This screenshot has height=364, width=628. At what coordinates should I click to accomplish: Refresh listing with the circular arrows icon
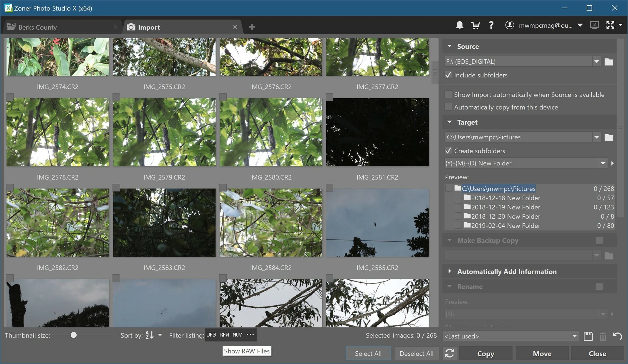(449, 353)
